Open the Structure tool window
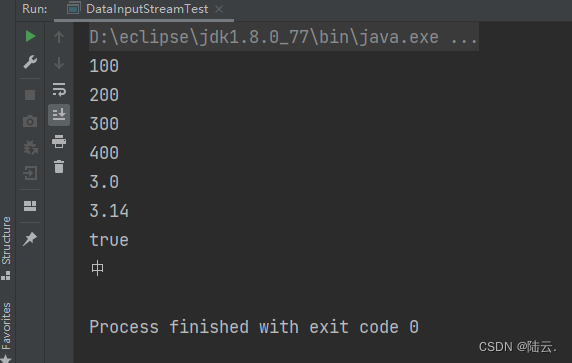 (x=6, y=248)
